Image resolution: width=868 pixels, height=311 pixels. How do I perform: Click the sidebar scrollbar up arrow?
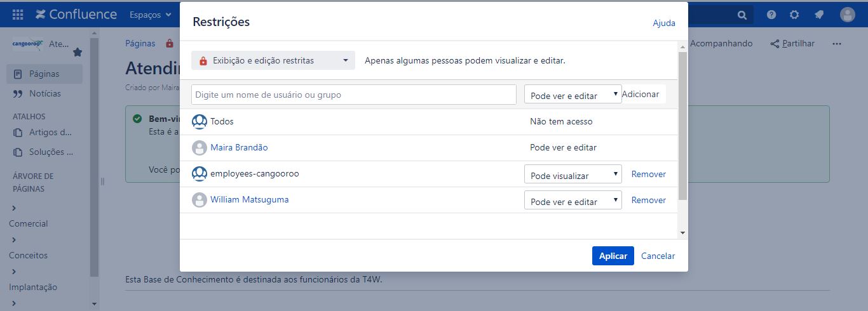95,33
